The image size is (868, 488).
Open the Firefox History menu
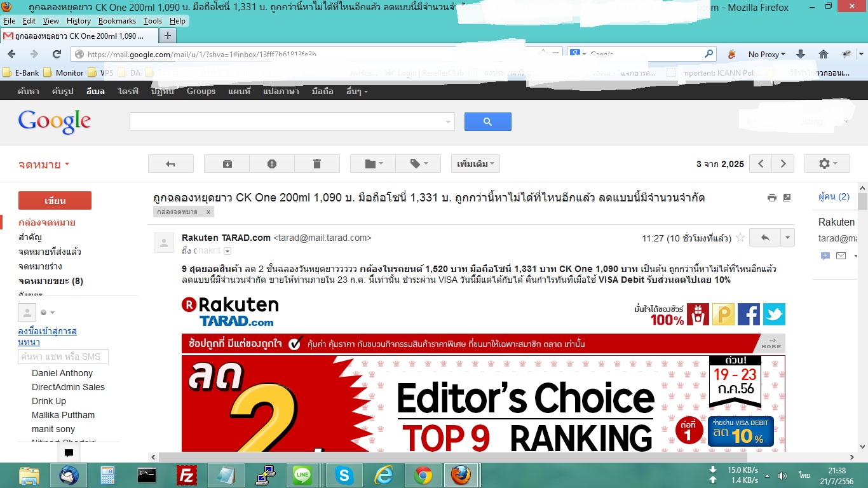pos(79,21)
